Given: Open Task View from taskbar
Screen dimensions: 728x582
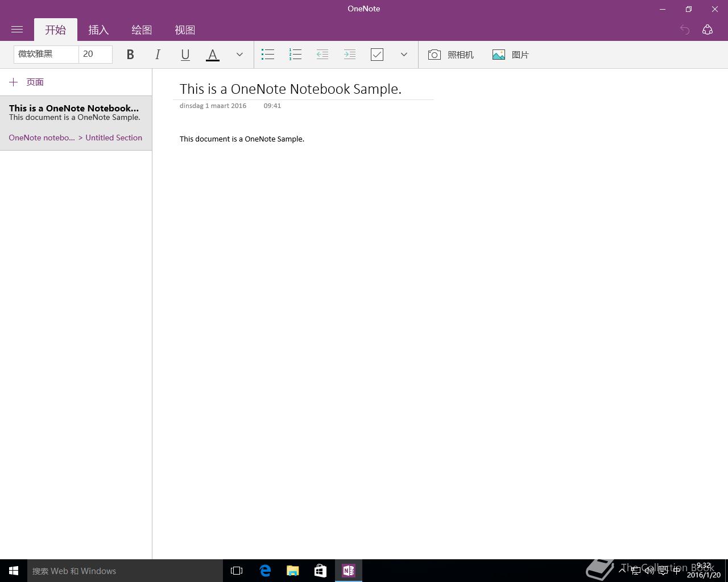Looking at the screenshot, I should (237, 571).
